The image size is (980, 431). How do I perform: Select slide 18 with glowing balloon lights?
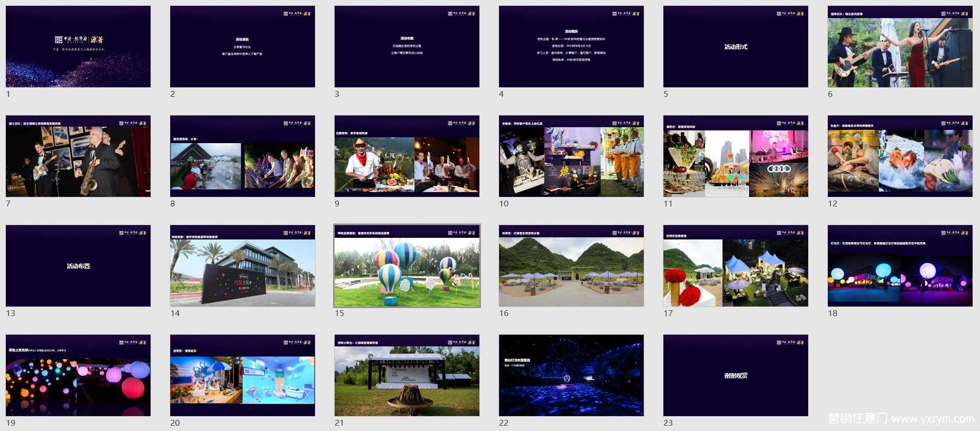pyautogui.click(x=900, y=266)
